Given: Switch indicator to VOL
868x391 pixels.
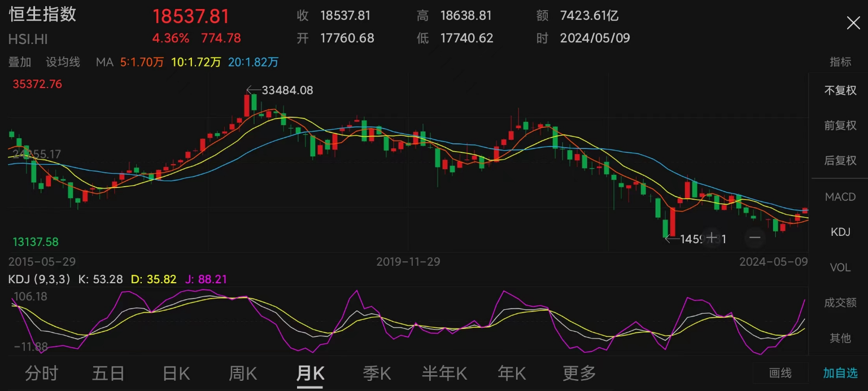Looking at the screenshot, I should point(840,267).
